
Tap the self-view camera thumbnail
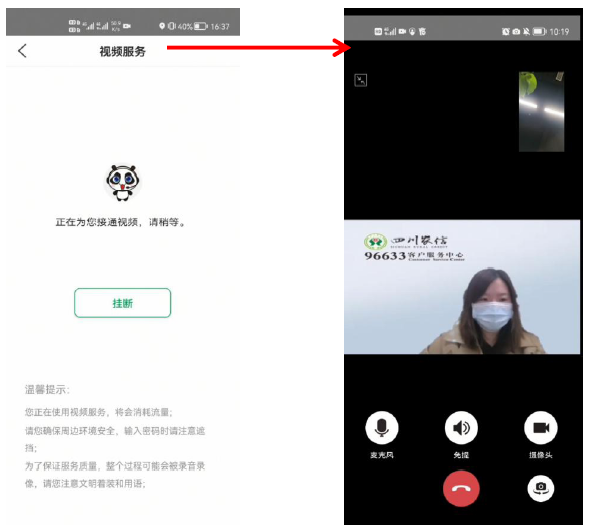[541, 112]
